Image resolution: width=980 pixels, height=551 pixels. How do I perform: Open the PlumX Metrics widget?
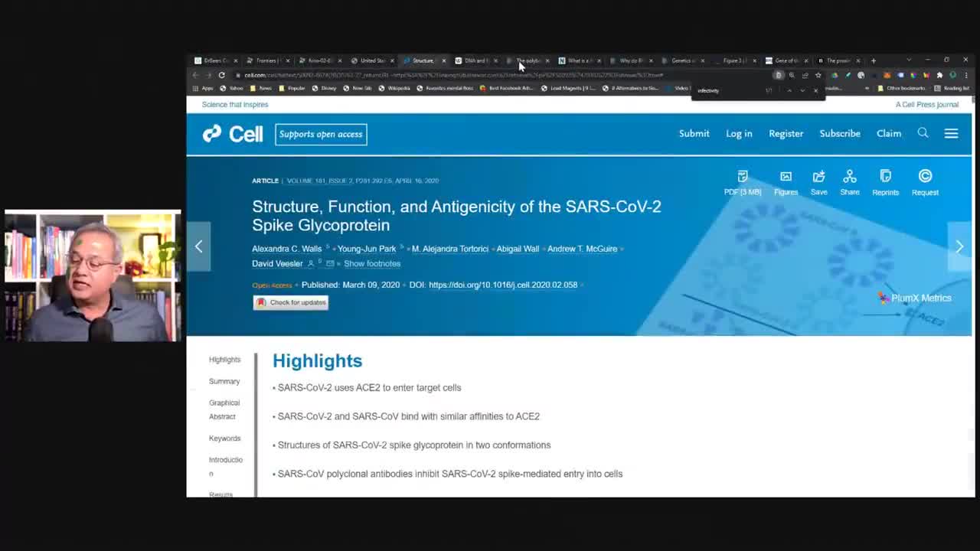tap(914, 298)
